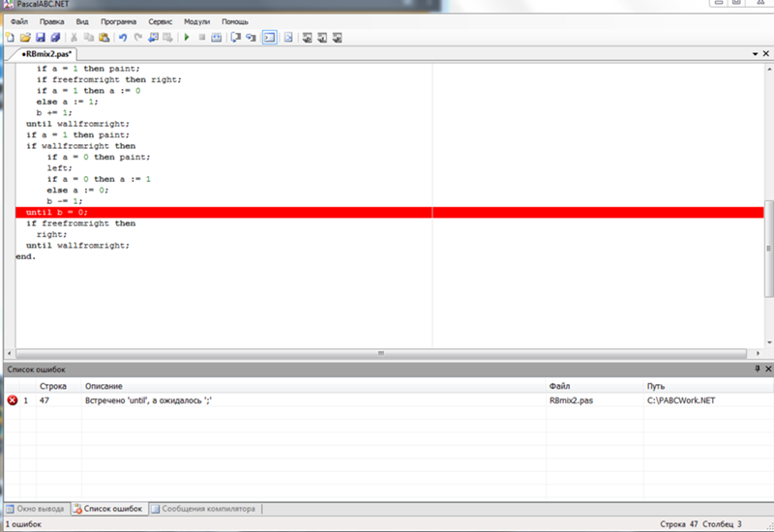The image size is (774, 532).
Task: Click the Redo arrow icon
Action: coord(138,38)
